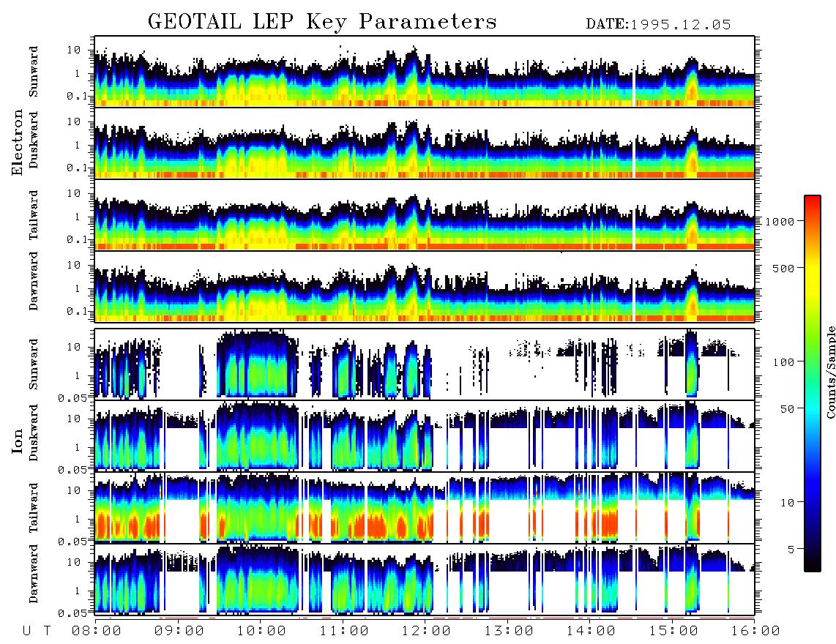Click the Electron group label
This screenshot has width=836, height=644.
[x=18, y=143]
